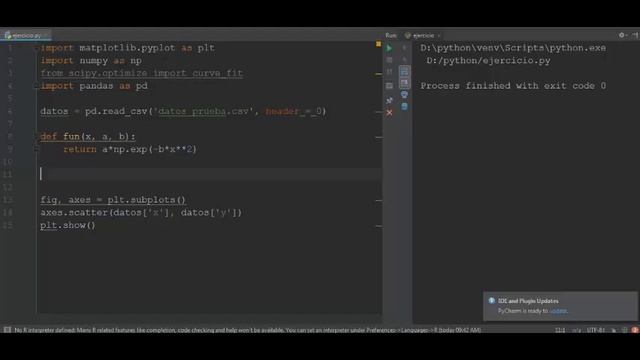Image resolution: width=640 pixels, height=360 pixels.
Task: Click the warning stripe marker beside line 3
Action: pyautogui.click(x=378, y=74)
